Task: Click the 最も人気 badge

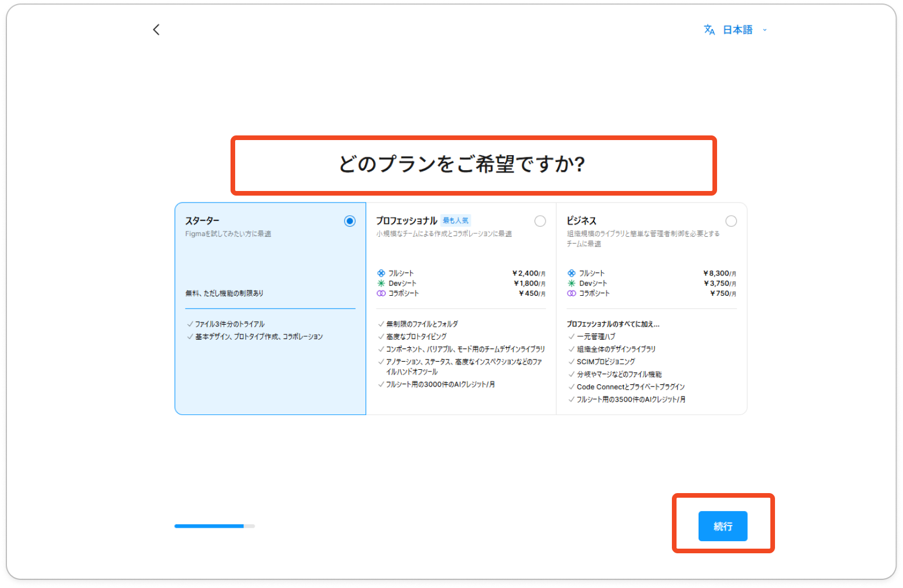Action: pyautogui.click(x=456, y=220)
